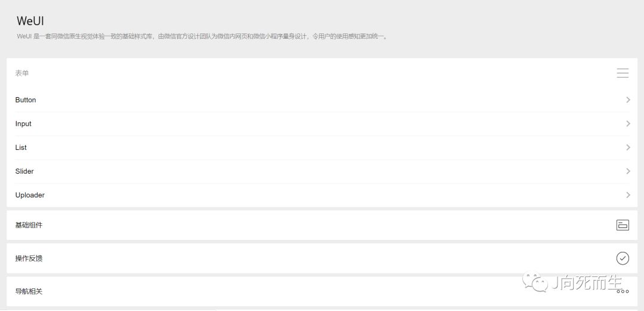This screenshot has height=311, width=644.
Task: Open the List component page
Action: [x=322, y=147]
